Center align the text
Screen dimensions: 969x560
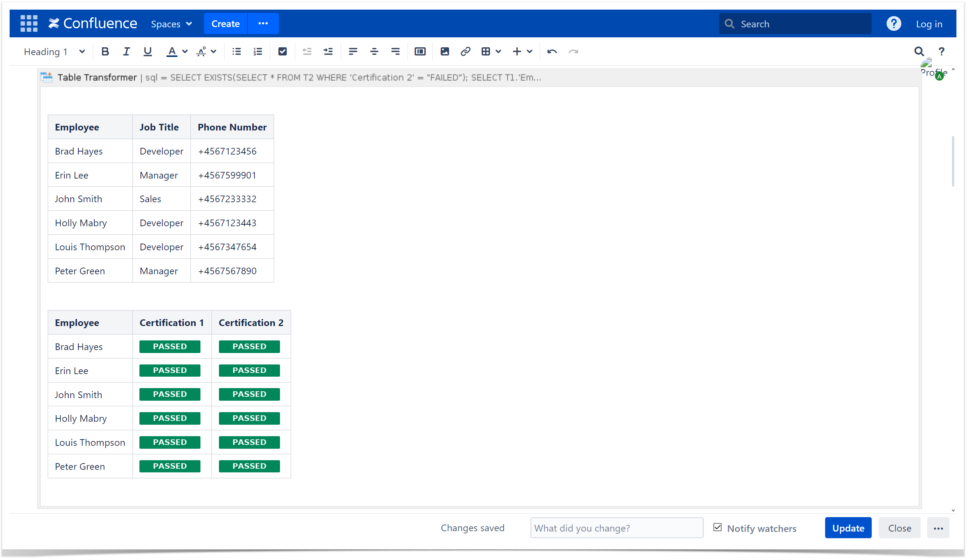pos(374,51)
